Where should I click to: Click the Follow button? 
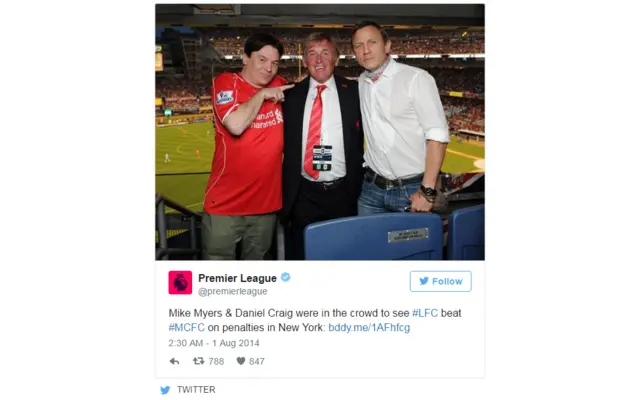pyautogui.click(x=440, y=281)
